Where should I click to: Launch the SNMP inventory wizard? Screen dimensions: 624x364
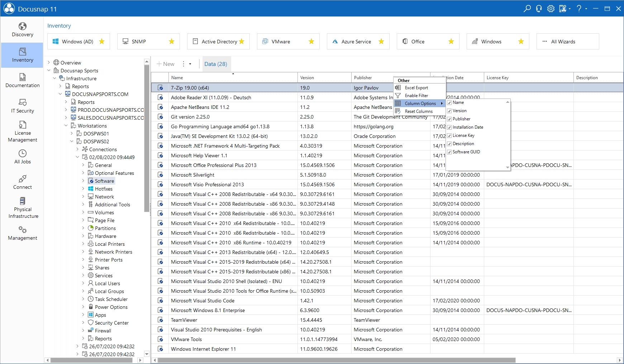(x=148, y=42)
